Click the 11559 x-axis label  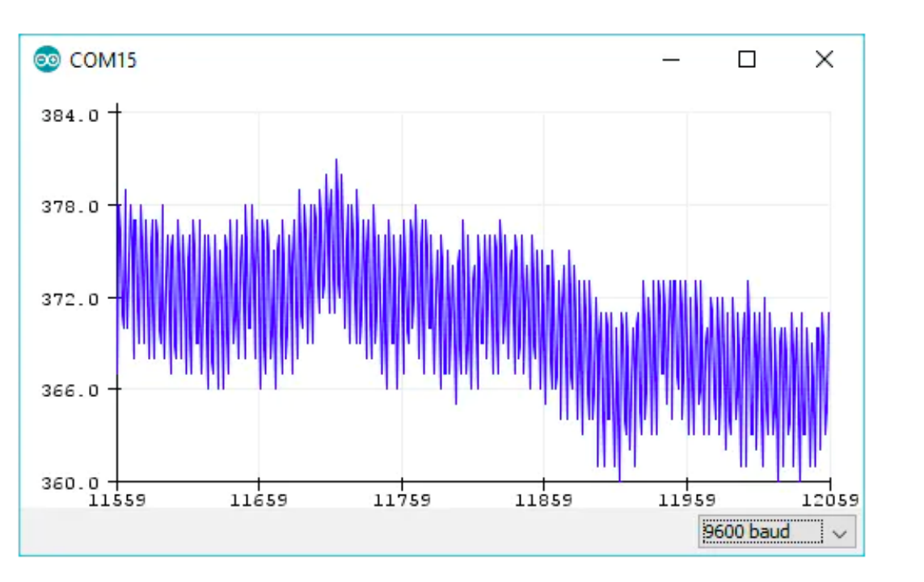tap(116, 500)
